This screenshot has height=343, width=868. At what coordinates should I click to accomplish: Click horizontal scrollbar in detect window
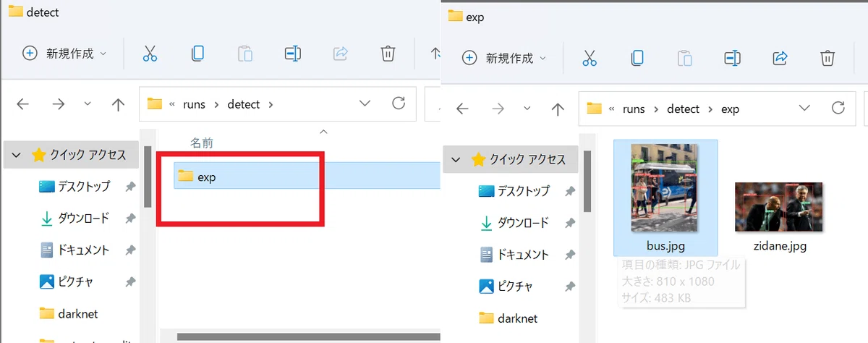[x=307, y=336]
